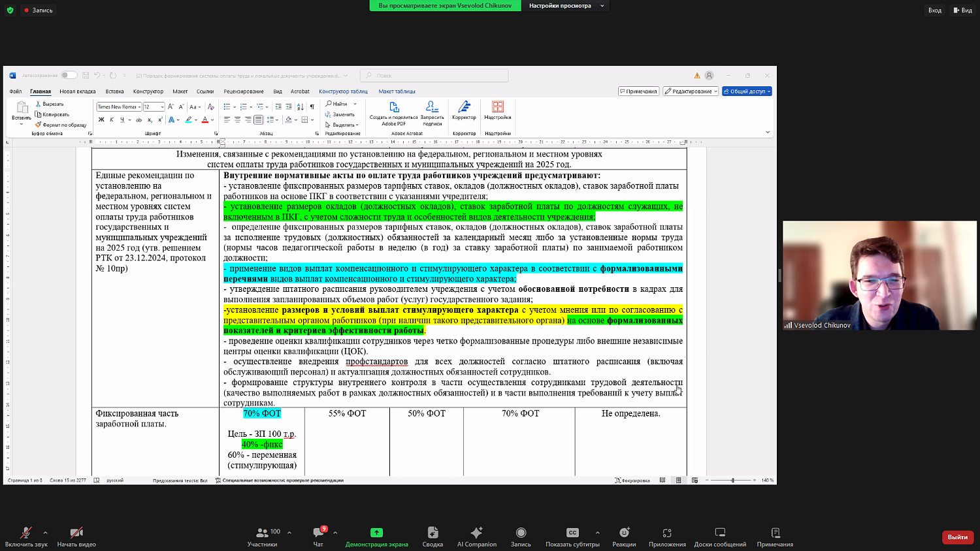Switch to the Вставка ribbon tab
980x551 pixels.
[114, 91]
